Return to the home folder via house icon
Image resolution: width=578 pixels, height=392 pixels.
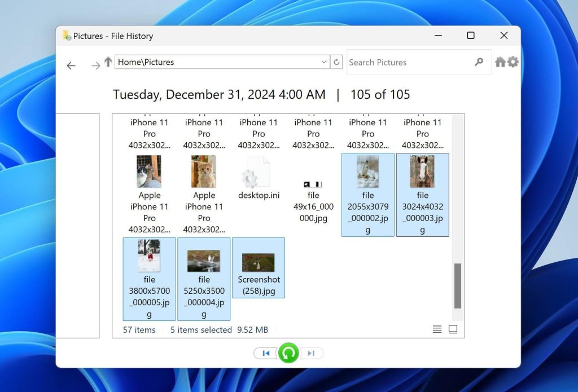500,62
